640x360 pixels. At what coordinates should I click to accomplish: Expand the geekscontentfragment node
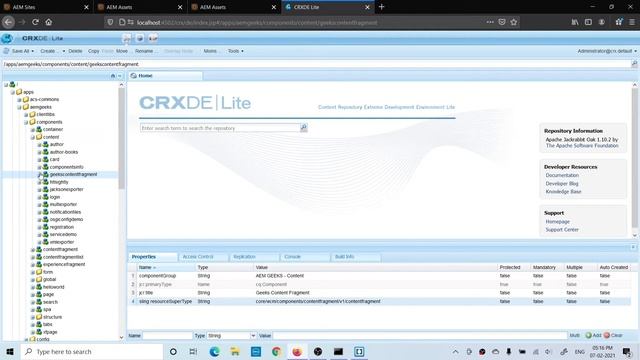[x=39, y=175]
